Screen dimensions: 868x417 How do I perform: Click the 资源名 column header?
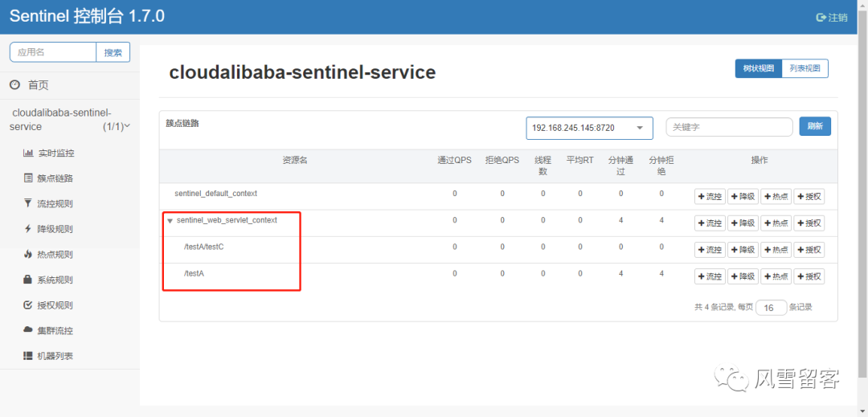295,161
